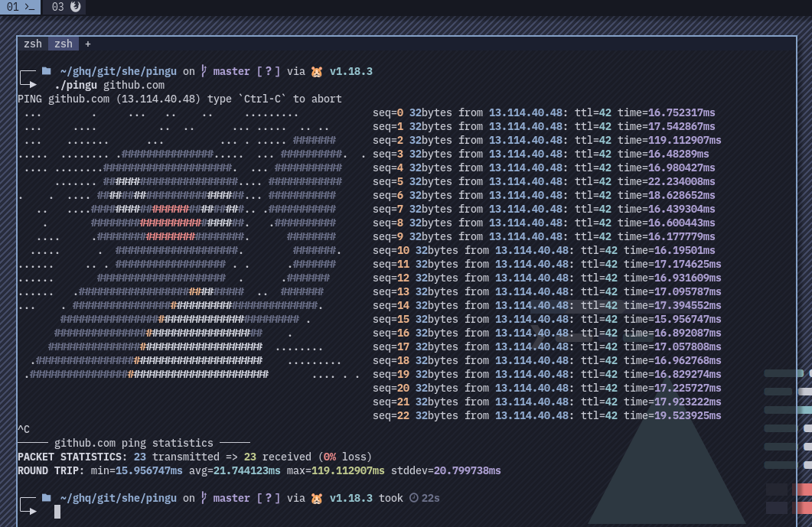Switch to the first zsh tab

pos(33,44)
